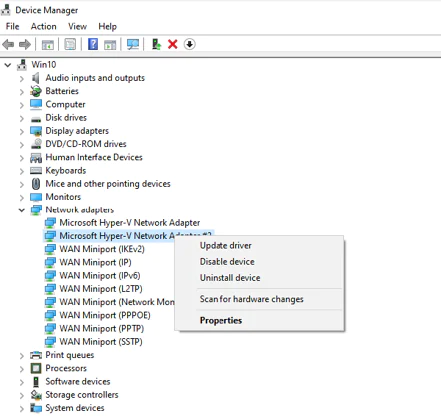Select first Microsoft Hyper-V Network Adapter
This screenshot has height=419, width=441.
click(130, 223)
